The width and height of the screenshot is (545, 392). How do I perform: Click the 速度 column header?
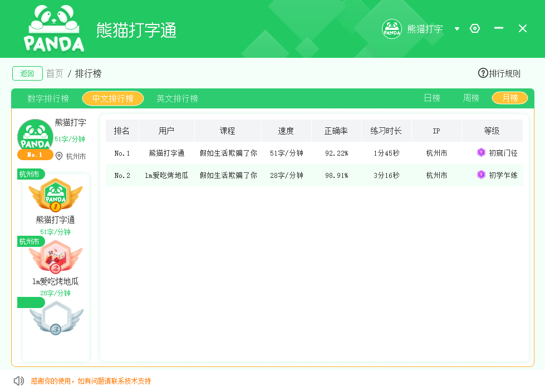tap(286, 131)
